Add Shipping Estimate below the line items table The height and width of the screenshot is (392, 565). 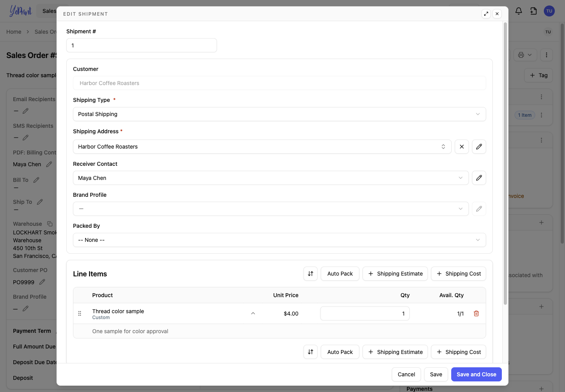(395, 352)
